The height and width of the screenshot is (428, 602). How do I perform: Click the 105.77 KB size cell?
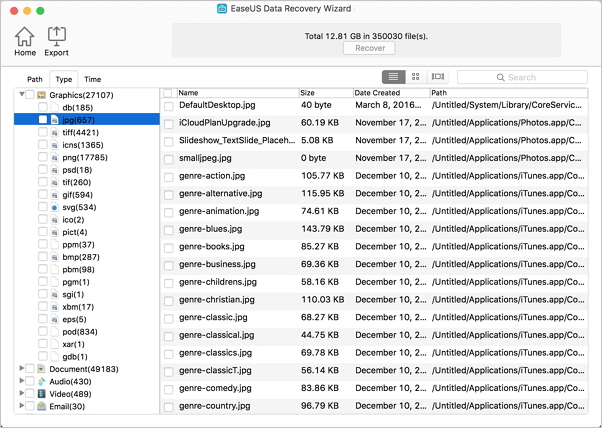tap(322, 176)
